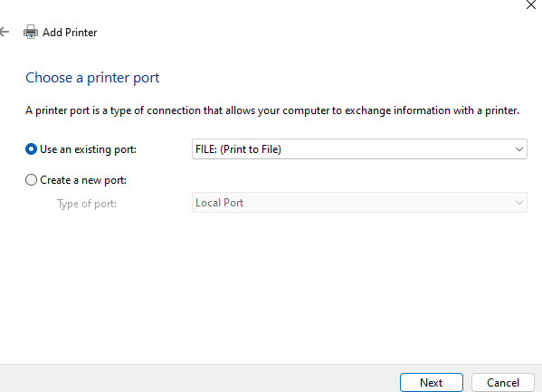Click the printer icon beside Add Printer
The height and width of the screenshot is (392, 542).
31,32
